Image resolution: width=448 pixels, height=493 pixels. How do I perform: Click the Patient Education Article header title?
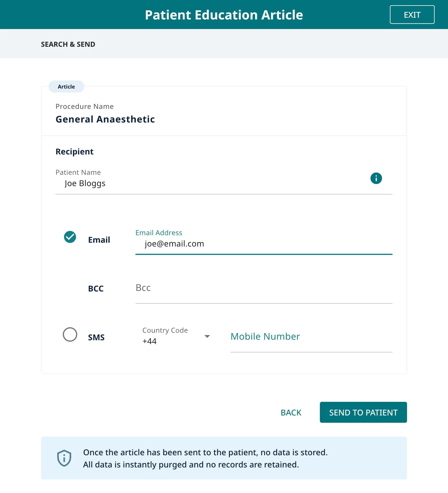pyautogui.click(x=224, y=15)
